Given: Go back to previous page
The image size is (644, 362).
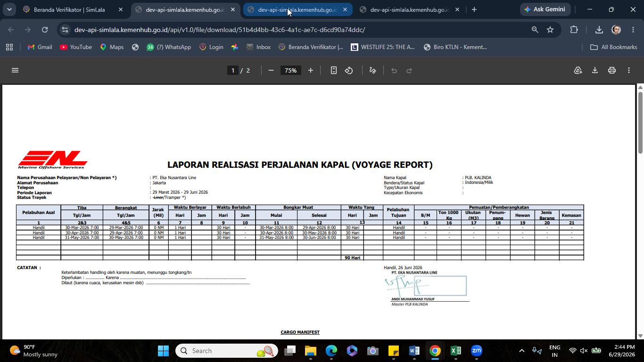Looking at the screenshot, I should [x=11, y=30].
